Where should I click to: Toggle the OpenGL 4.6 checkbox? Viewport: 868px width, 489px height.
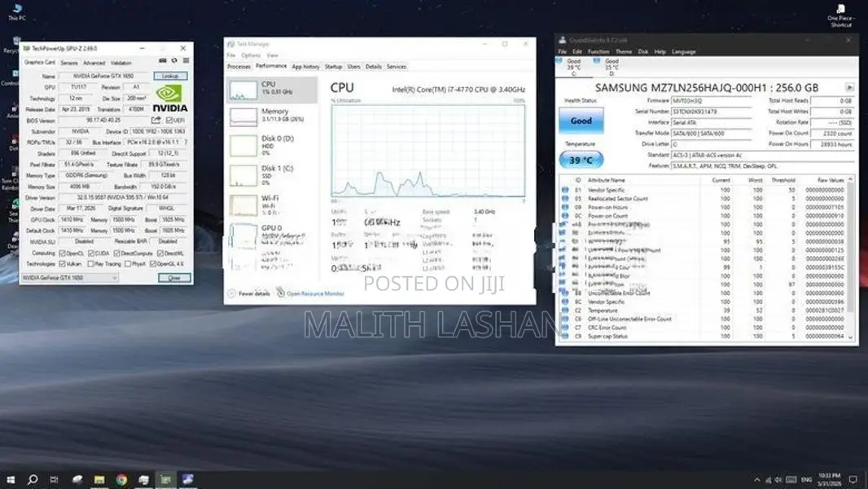(153, 263)
